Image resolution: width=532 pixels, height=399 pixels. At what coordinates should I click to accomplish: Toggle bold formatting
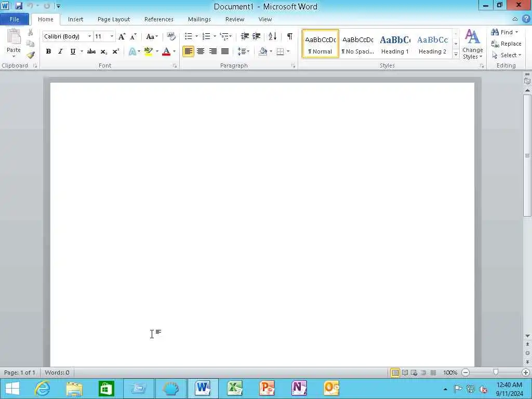[x=48, y=51]
